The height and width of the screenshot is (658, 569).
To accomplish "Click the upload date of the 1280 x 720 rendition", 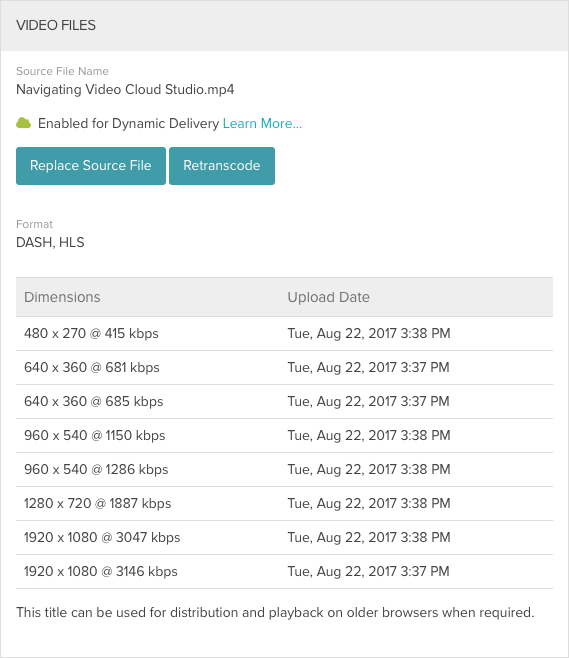I will [369, 503].
